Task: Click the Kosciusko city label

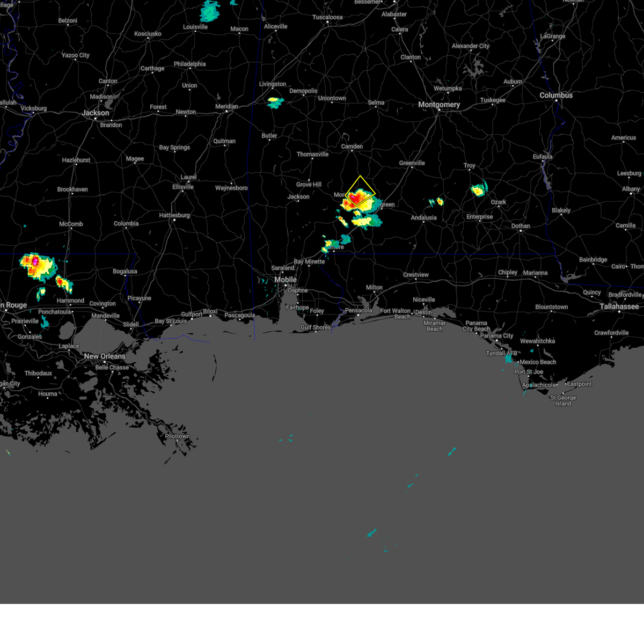Action: click(148, 34)
